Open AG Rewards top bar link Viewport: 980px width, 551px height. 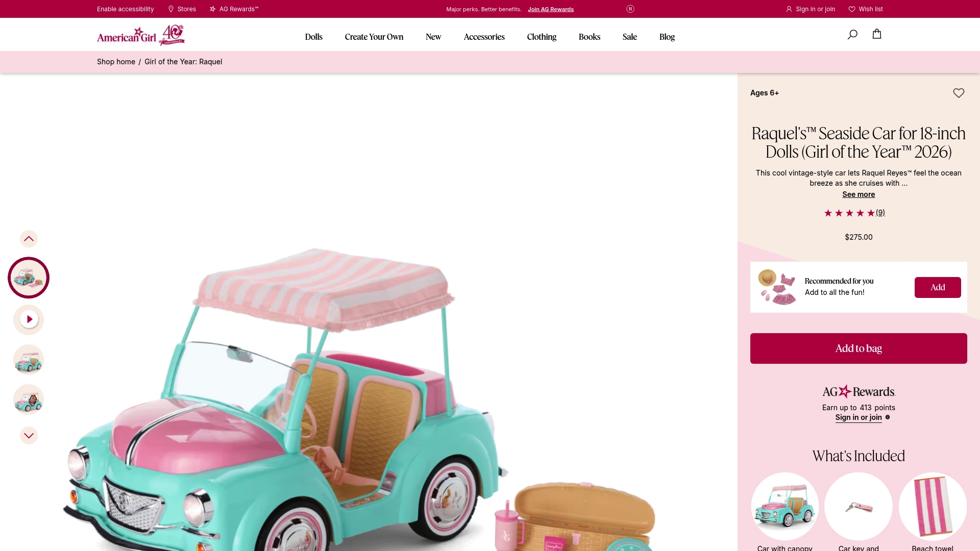tap(234, 9)
